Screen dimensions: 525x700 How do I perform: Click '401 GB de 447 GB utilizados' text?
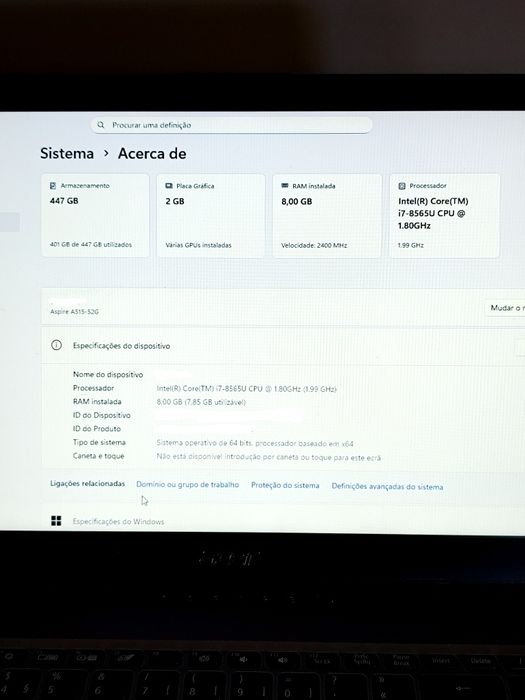click(x=91, y=245)
